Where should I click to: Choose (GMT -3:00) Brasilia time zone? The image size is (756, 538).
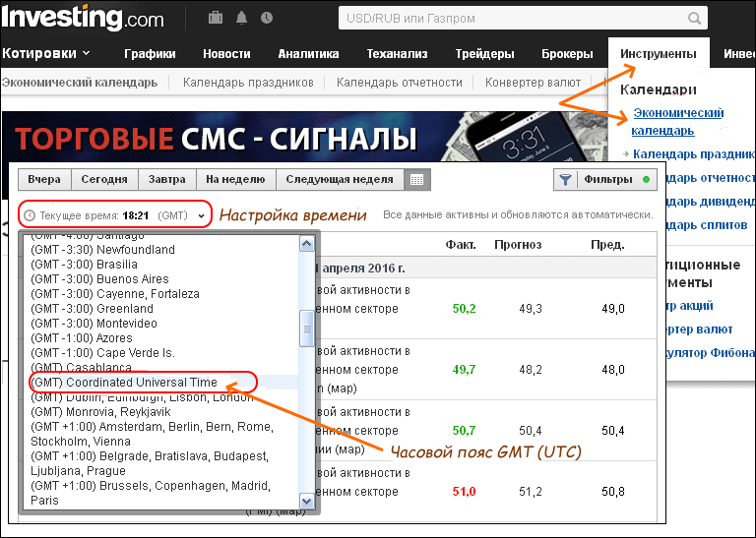[x=84, y=265]
